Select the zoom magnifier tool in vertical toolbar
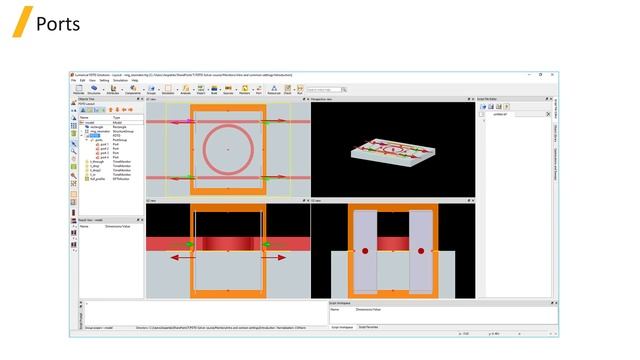 point(74,151)
